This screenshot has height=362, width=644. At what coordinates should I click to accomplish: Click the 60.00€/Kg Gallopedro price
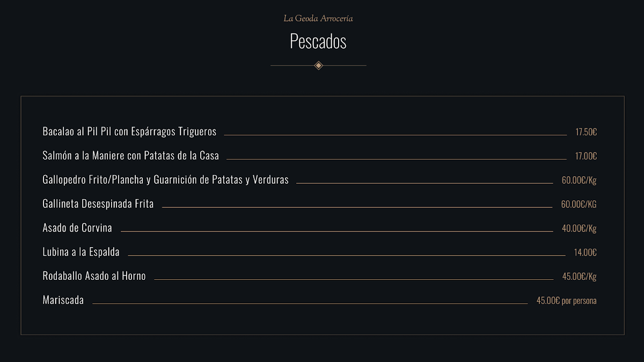coord(579,180)
